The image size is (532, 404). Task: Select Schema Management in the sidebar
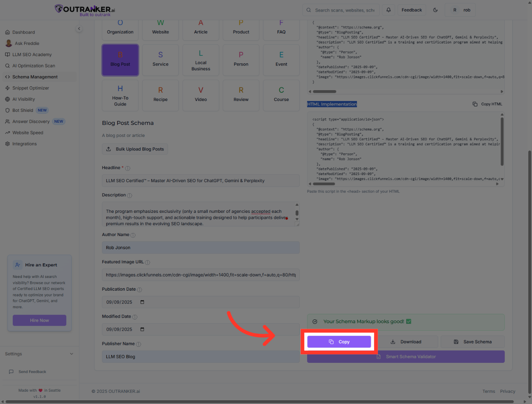coord(40,77)
